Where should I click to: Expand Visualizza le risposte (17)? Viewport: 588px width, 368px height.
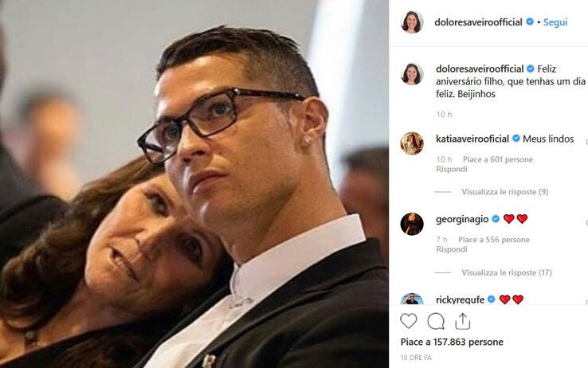(x=507, y=272)
